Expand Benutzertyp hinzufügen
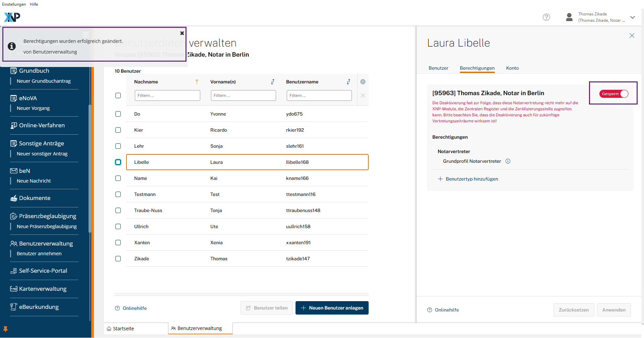644x338 pixels. tap(468, 179)
